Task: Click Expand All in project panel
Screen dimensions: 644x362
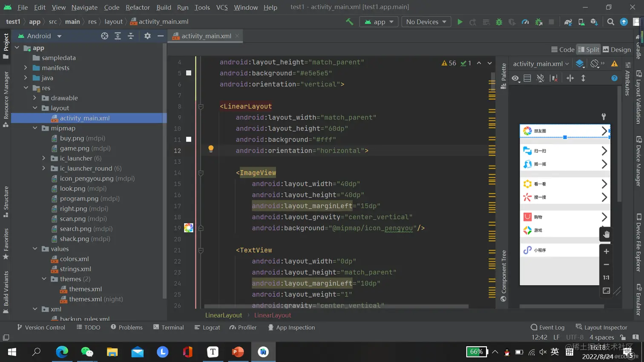Action: 118,36
